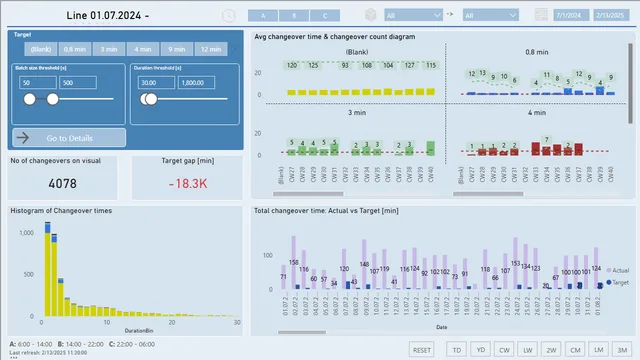Click the -18.3K target gap value
This screenshot has height=360, width=640.
coord(188,184)
